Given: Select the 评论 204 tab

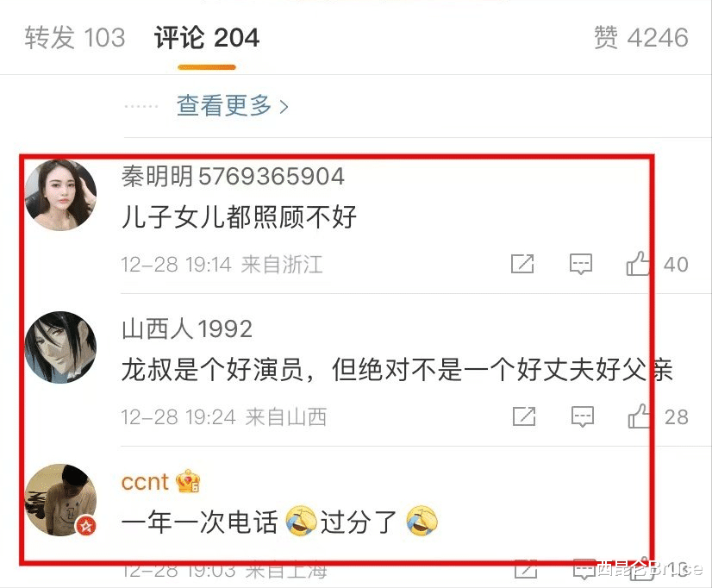Looking at the screenshot, I should click(x=207, y=37).
